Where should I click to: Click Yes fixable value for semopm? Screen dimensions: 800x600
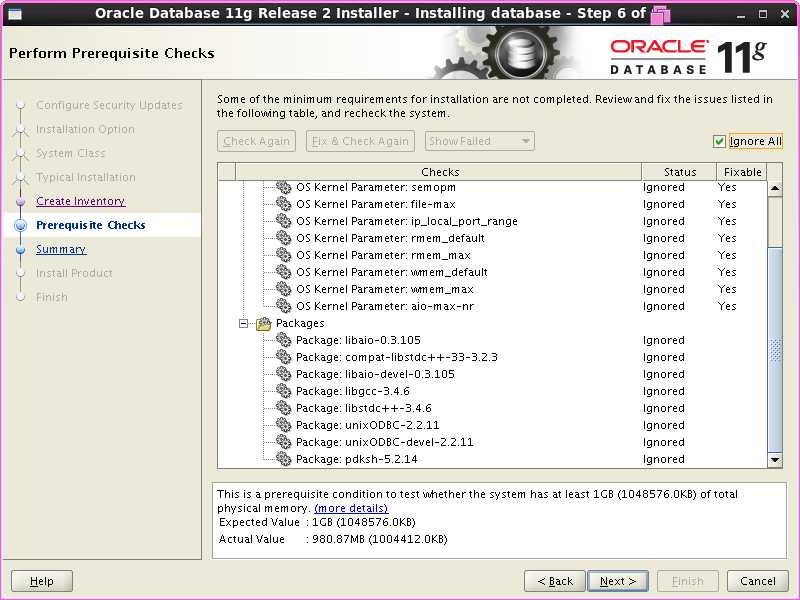727,187
